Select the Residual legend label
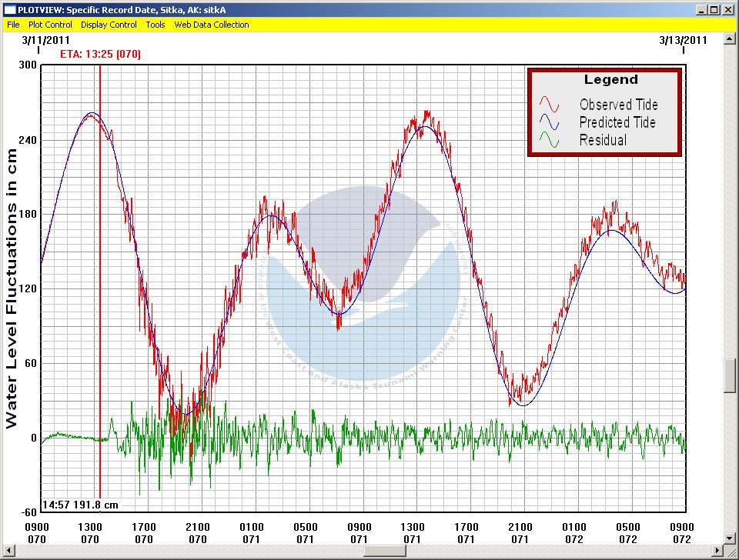This screenshot has width=739, height=560. tap(603, 140)
